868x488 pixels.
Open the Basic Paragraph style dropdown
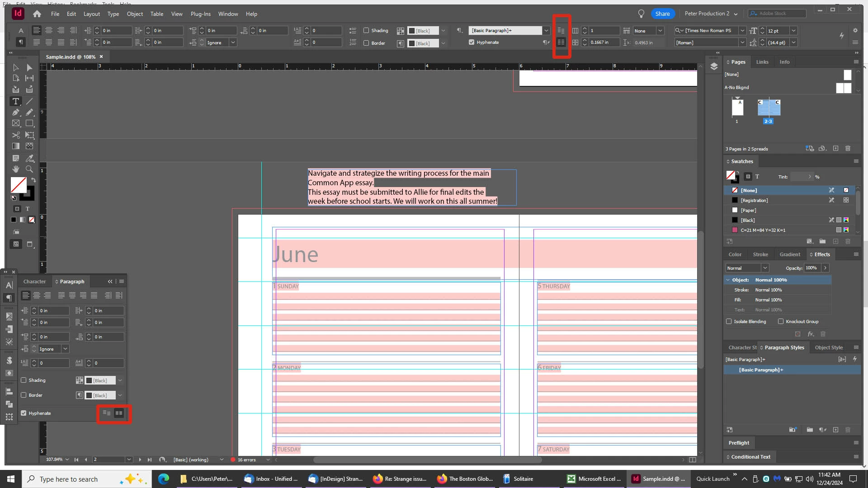point(546,30)
